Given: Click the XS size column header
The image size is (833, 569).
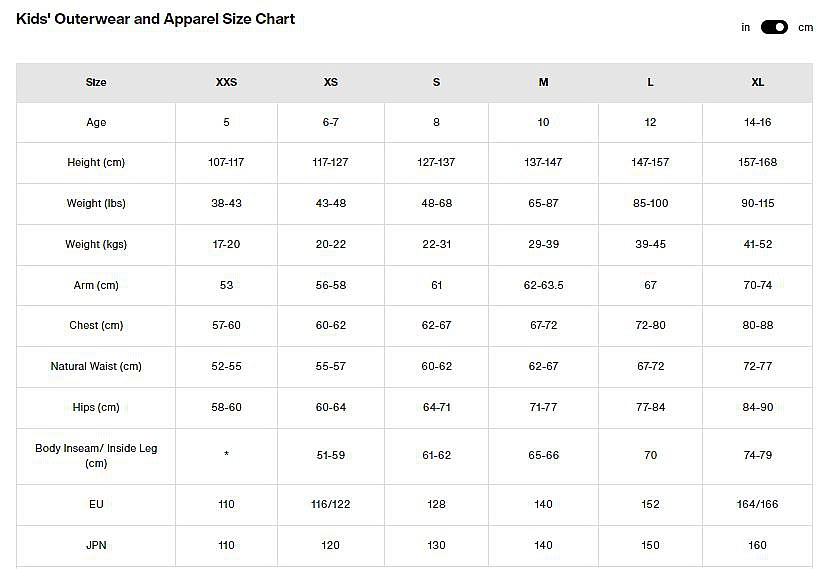Looking at the screenshot, I should (331, 82).
